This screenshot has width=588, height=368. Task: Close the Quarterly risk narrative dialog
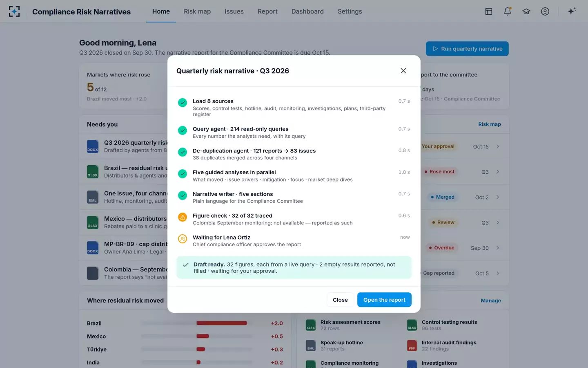click(403, 71)
